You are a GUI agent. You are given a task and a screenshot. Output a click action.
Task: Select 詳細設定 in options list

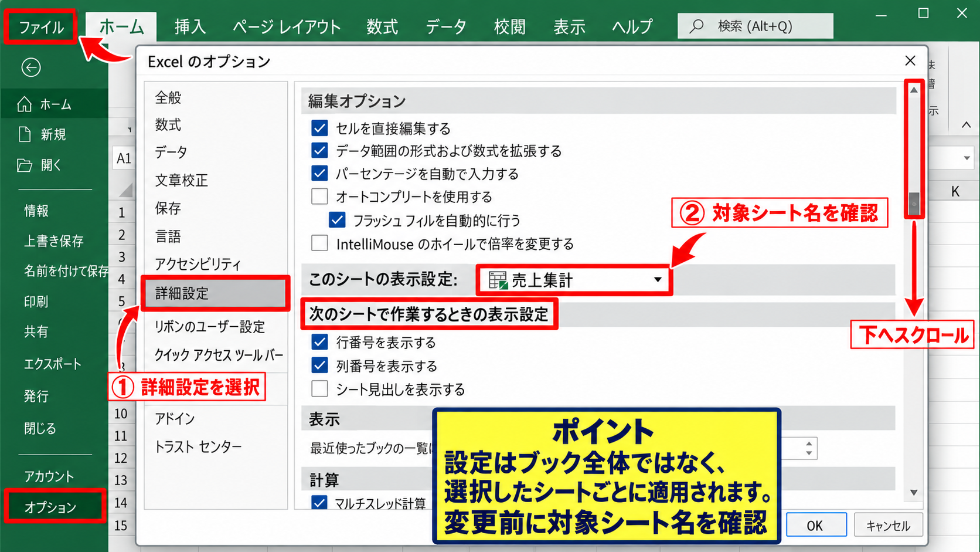(215, 293)
